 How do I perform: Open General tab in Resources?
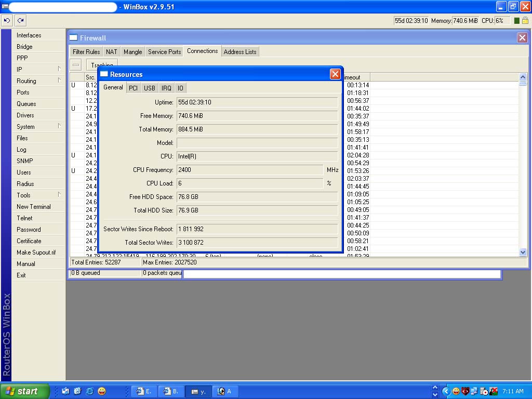[113, 87]
